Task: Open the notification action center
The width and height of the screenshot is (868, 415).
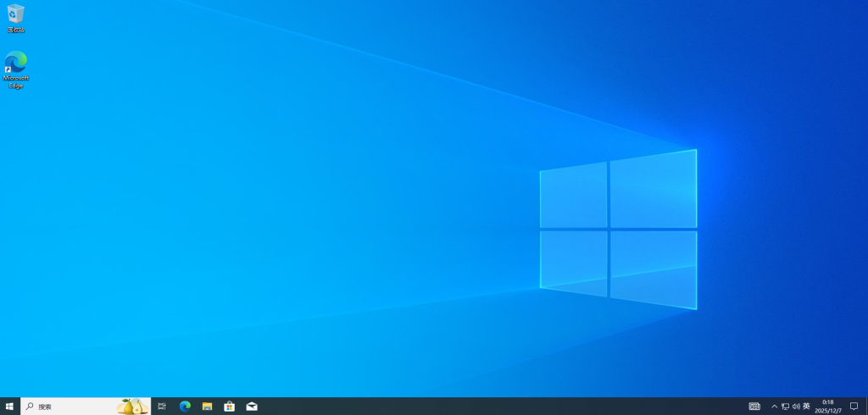Action: click(x=854, y=407)
